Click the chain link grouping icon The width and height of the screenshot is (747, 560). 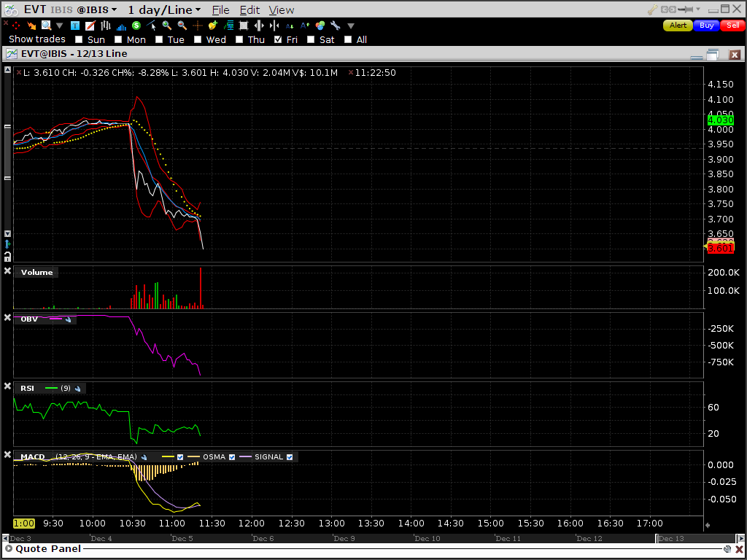tap(668, 9)
